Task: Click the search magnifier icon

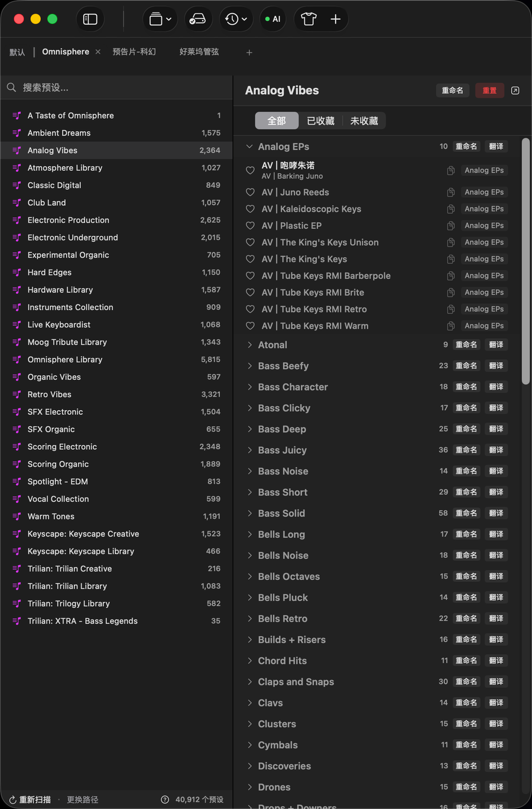Action: coord(11,87)
